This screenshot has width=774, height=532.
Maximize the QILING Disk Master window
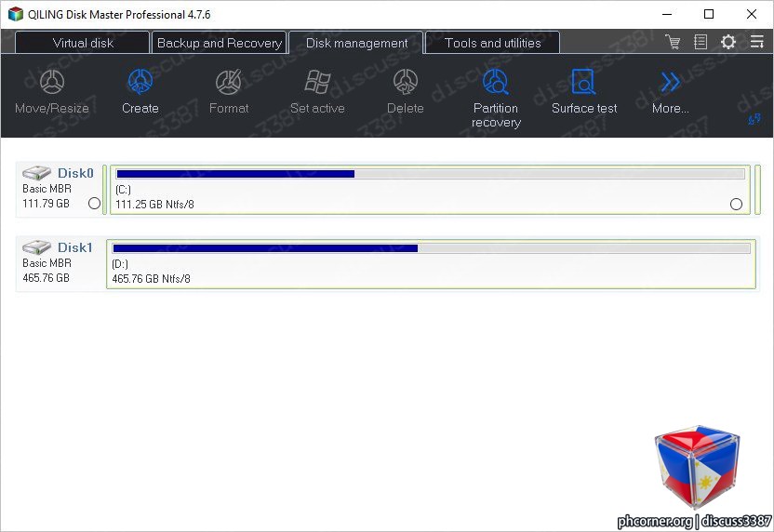[x=709, y=14]
